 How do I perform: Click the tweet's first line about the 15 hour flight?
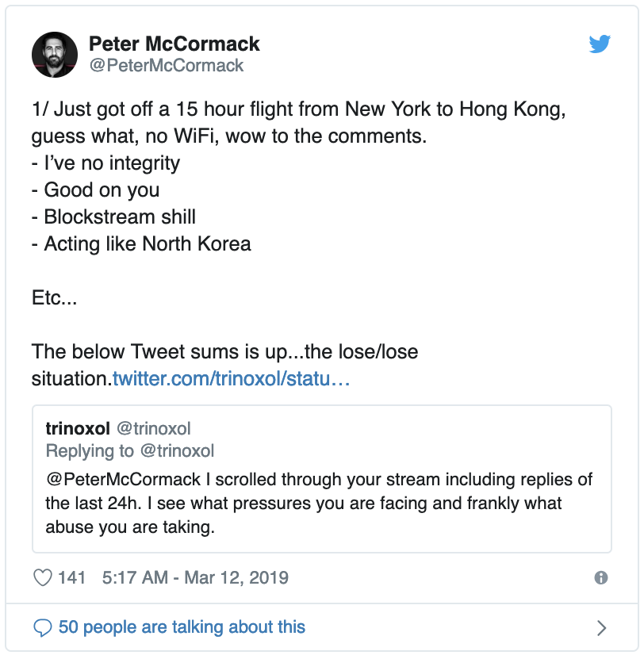298,109
